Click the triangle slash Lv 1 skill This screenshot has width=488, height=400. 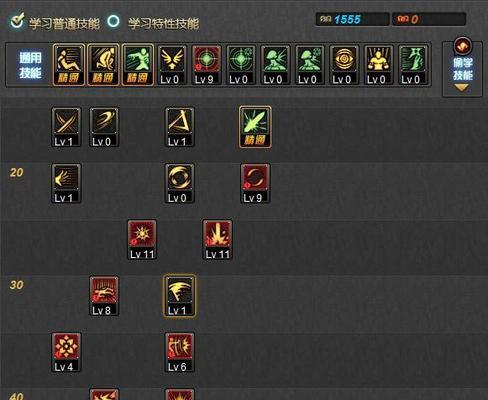coord(180,127)
